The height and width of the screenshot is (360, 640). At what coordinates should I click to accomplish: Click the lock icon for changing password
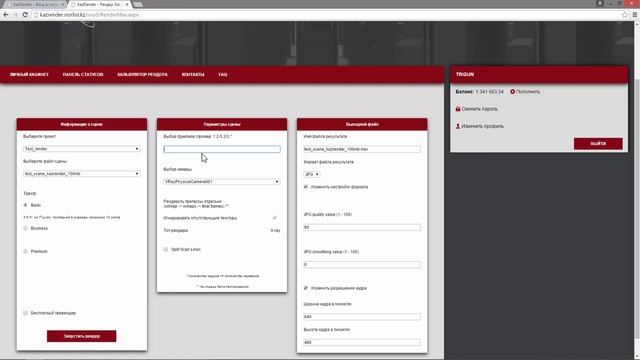[458, 109]
